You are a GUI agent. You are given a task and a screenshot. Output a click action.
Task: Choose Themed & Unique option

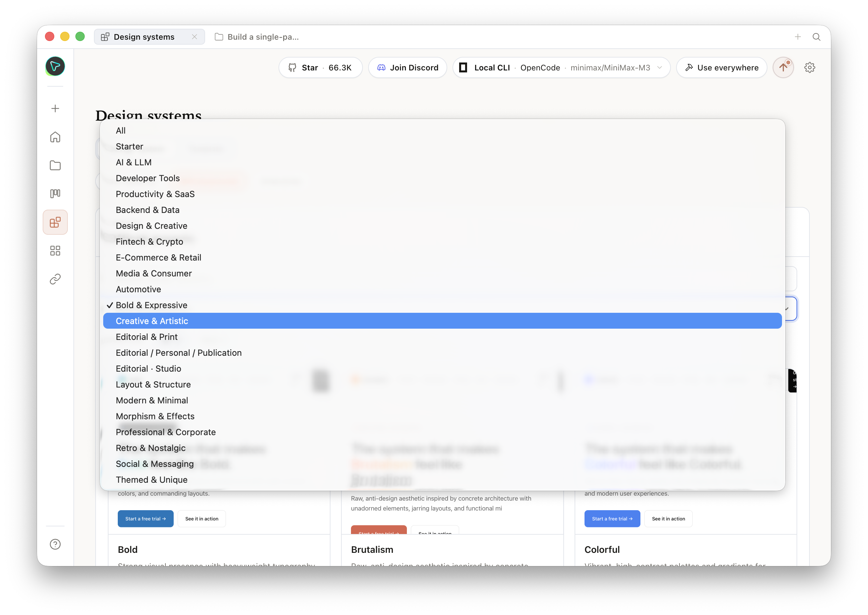(442, 480)
